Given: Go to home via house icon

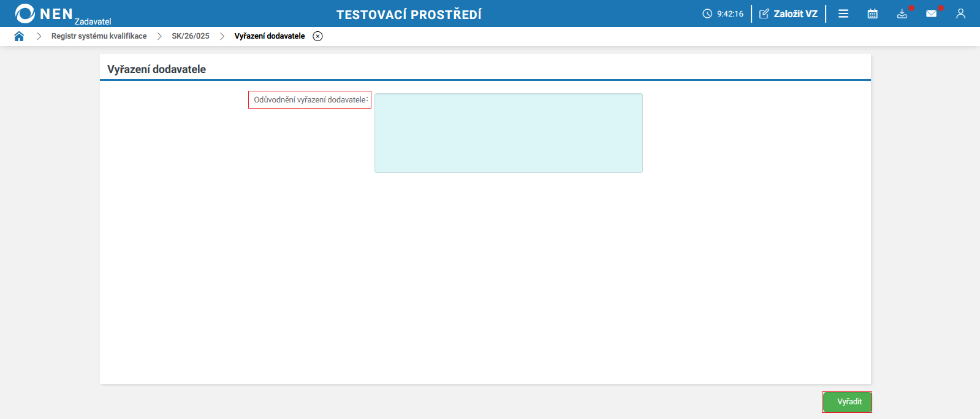Looking at the screenshot, I should tap(19, 36).
